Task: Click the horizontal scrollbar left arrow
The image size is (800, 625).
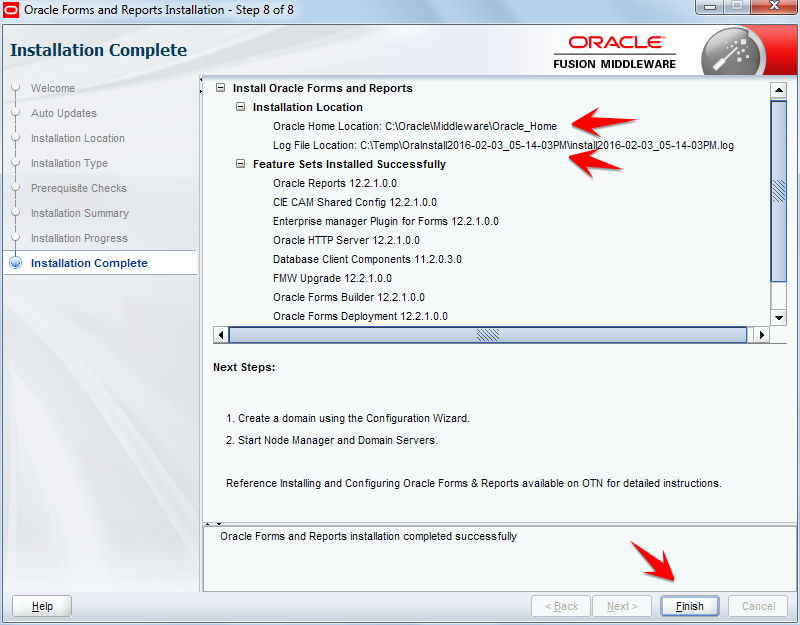Action: pos(221,335)
